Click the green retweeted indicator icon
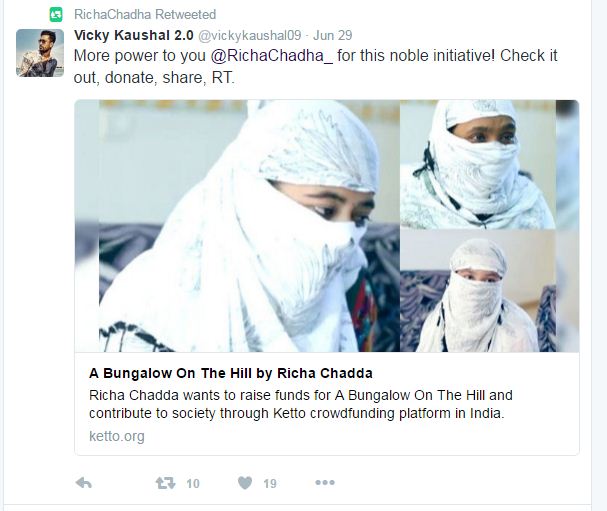The image size is (607, 511). click(x=56, y=15)
